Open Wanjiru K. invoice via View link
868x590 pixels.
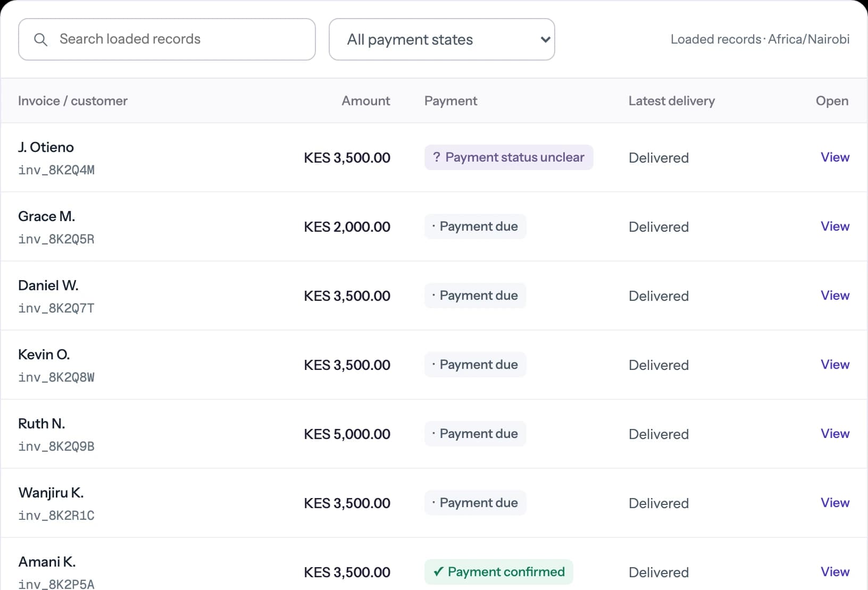coord(835,503)
